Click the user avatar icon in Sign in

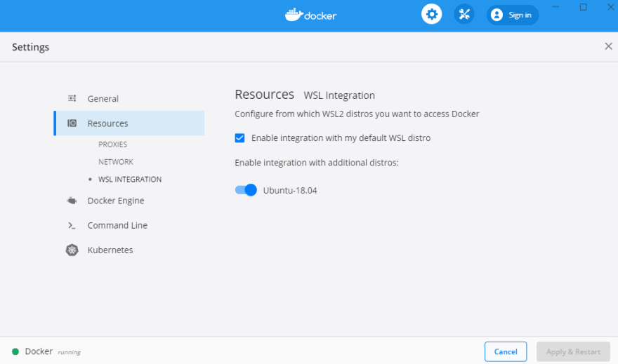pyautogui.click(x=497, y=15)
